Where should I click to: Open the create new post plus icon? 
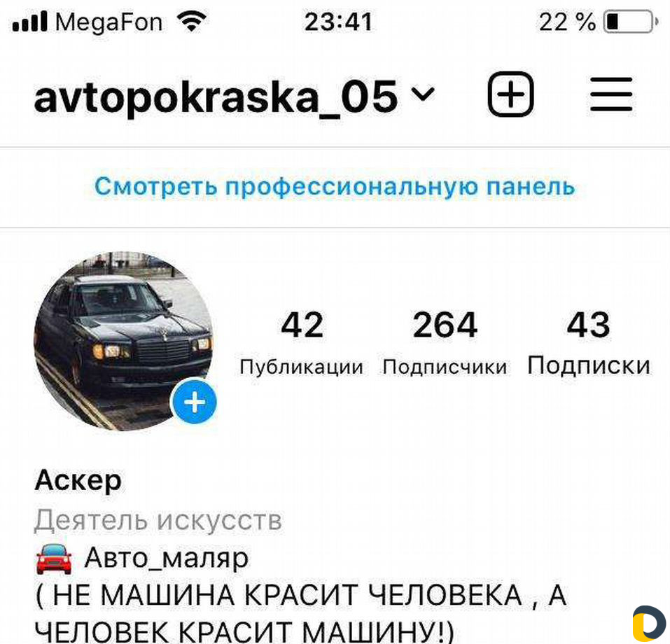pos(510,94)
